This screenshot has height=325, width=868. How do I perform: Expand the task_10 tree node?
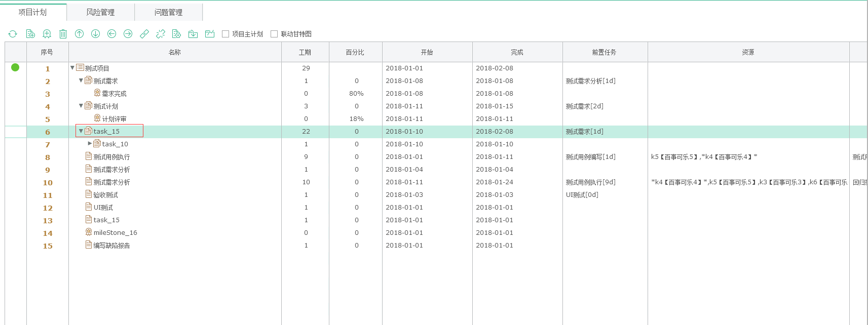(90, 143)
